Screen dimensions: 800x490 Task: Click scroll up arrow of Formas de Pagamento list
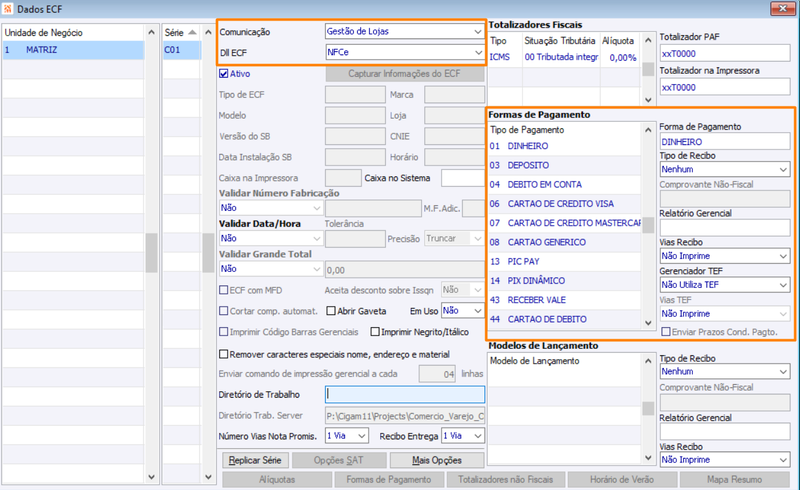click(648, 130)
